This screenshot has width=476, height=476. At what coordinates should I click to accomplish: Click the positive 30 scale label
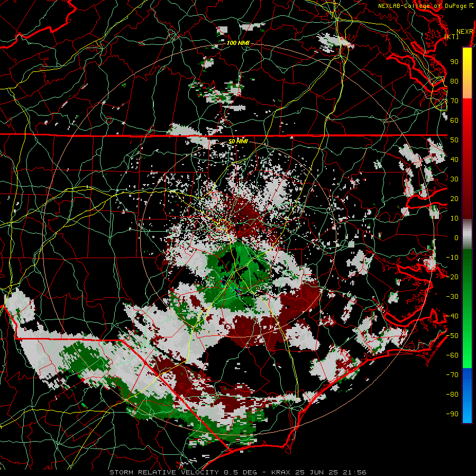click(x=454, y=179)
